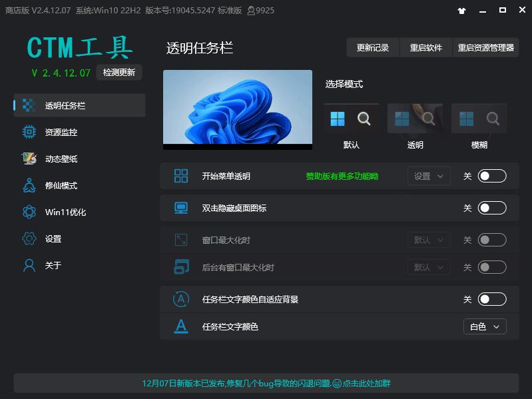Click the 开始菜单透明 grid icon

181,176
